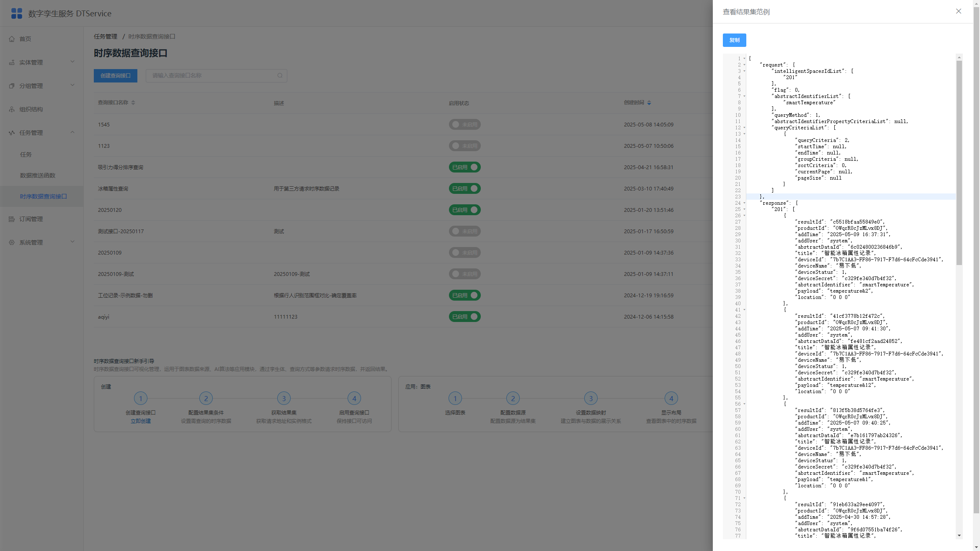Toggle enable switch for row 1545
The width and height of the screenshot is (980, 551).
(464, 124)
